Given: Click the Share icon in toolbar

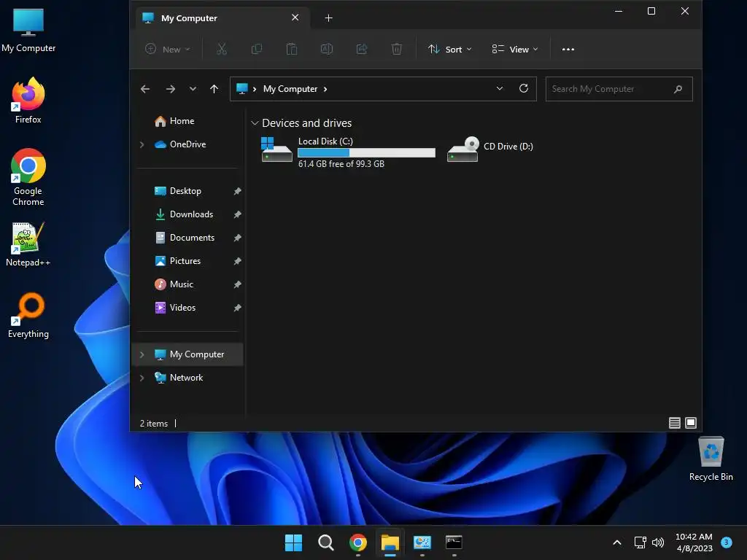Looking at the screenshot, I should (x=362, y=49).
